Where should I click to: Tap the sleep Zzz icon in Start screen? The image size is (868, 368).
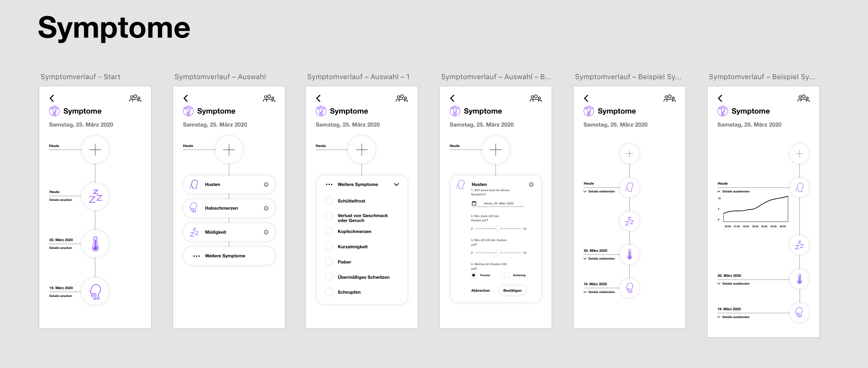[95, 196]
